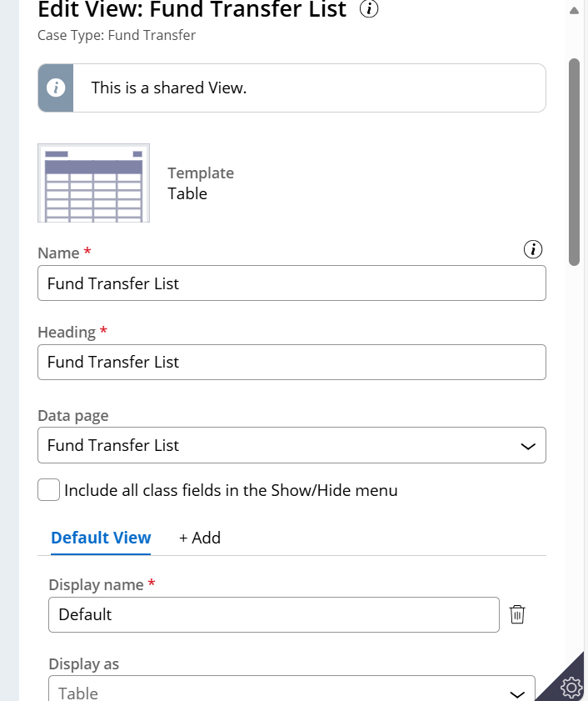Screen dimensions: 588x701
Task: Open the Data page dropdown
Action: (292, 445)
